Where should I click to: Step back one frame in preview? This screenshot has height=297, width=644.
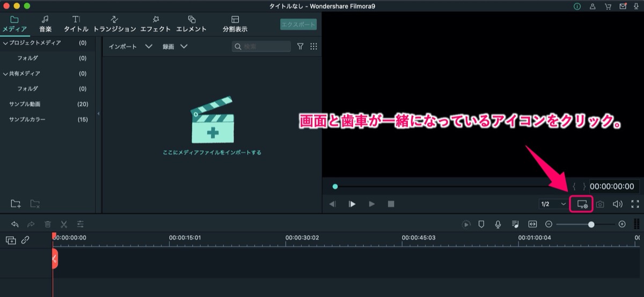(x=333, y=204)
